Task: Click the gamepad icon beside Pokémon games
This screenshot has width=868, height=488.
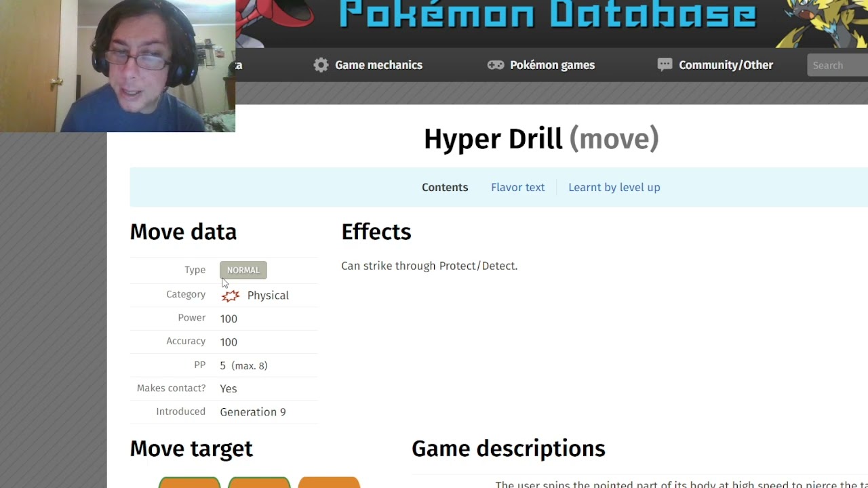Action: click(496, 65)
